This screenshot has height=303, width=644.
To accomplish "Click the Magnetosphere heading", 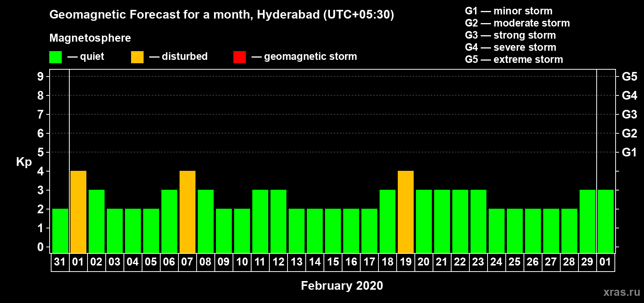I will [90, 38].
